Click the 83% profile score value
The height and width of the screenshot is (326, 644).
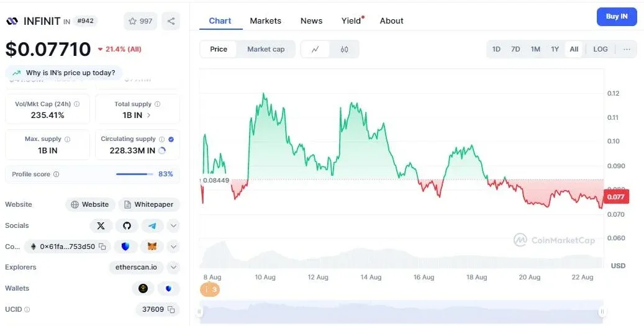coord(166,174)
